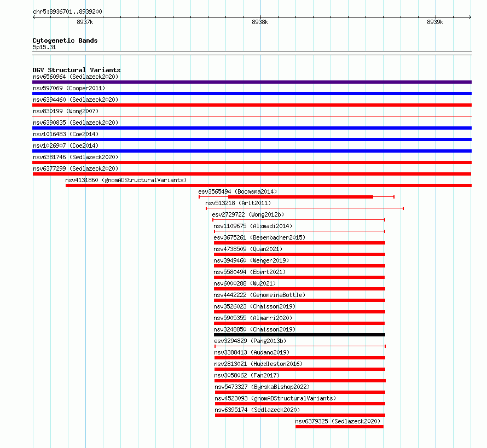Open nsv6000288 (Wu2021) label

[245, 283]
